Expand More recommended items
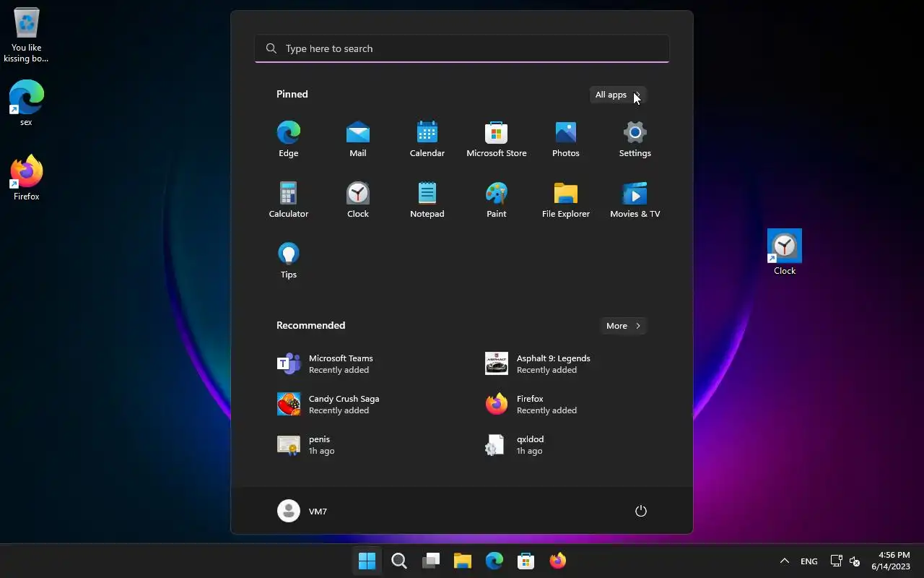The image size is (924, 578). coord(624,326)
